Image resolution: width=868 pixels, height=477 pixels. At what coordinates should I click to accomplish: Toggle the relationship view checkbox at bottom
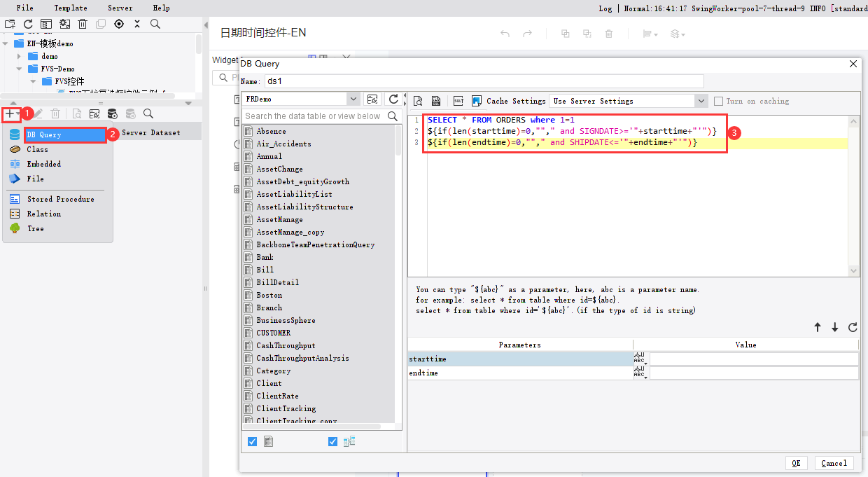pos(332,441)
